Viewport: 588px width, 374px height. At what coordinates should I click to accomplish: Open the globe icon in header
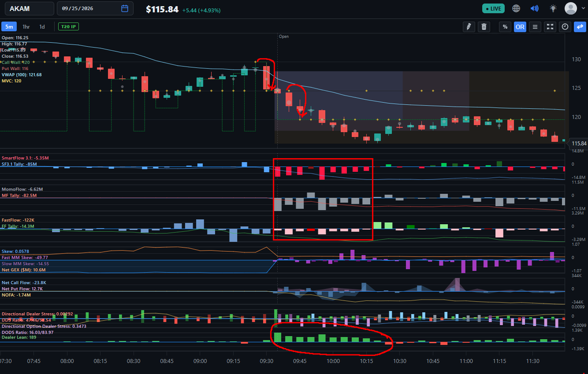click(516, 8)
